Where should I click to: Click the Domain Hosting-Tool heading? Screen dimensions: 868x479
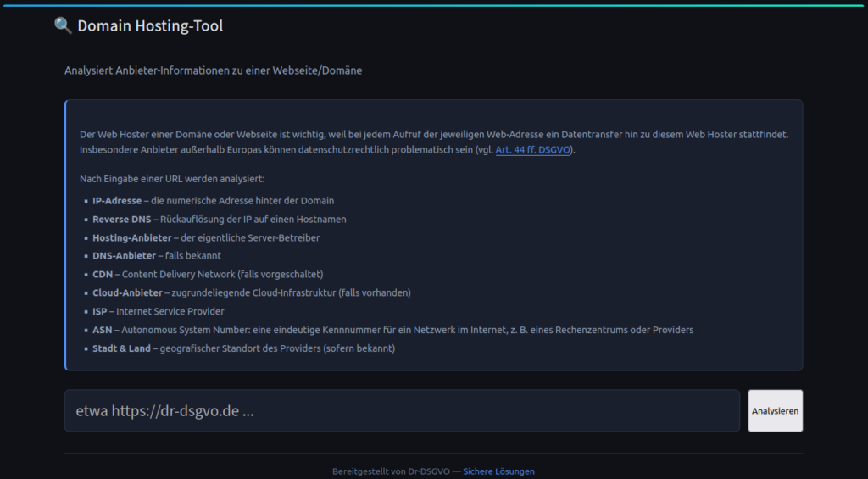pyautogui.click(x=150, y=26)
